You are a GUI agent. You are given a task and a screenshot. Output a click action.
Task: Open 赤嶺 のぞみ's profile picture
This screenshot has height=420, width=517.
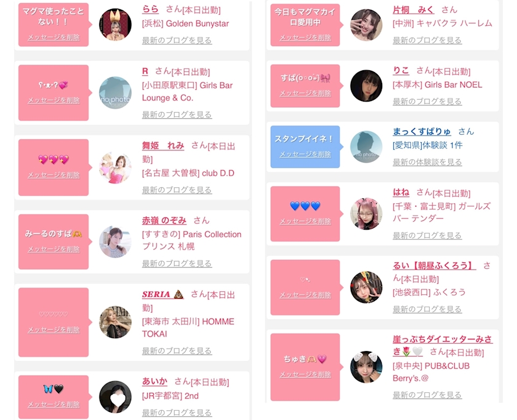click(115, 242)
